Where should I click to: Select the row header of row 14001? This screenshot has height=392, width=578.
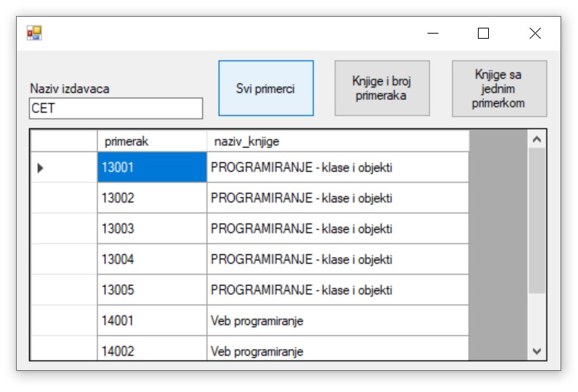(x=64, y=320)
